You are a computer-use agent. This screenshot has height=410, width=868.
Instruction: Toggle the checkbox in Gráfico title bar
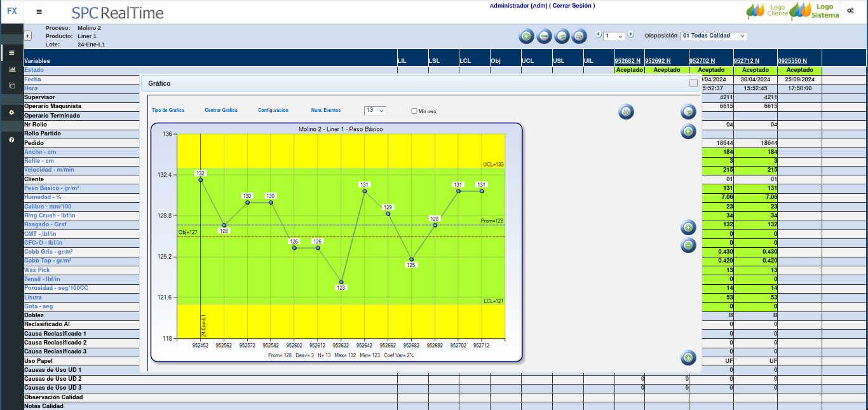(x=693, y=83)
